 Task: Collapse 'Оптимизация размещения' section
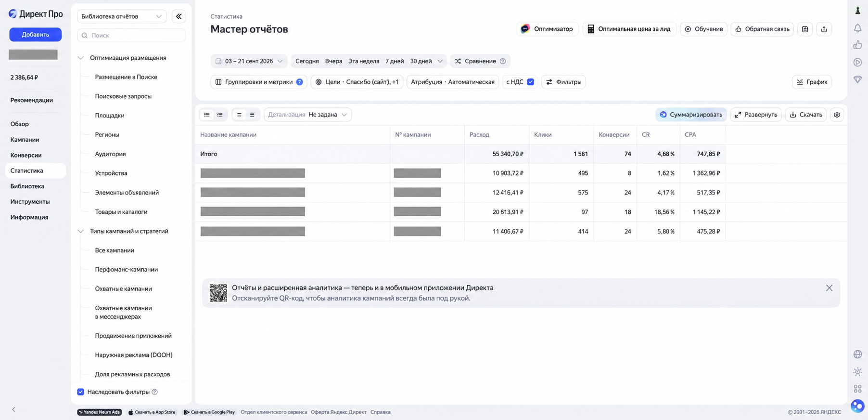tap(80, 58)
